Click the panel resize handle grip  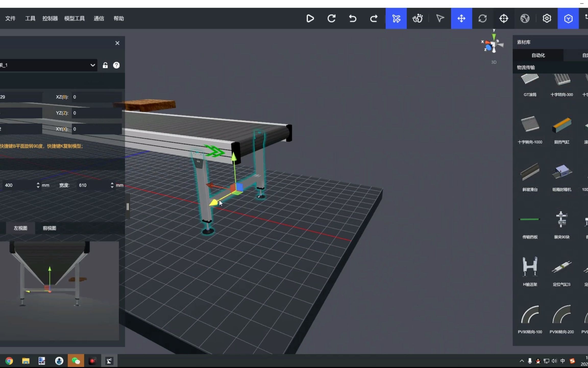(128, 206)
